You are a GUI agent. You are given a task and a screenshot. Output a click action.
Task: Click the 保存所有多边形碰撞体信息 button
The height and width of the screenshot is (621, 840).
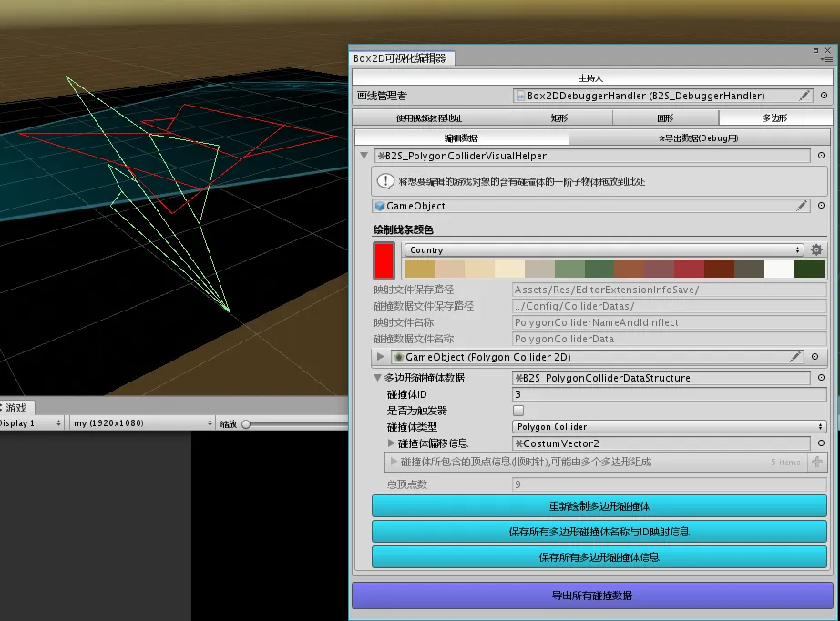pyautogui.click(x=599, y=557)
